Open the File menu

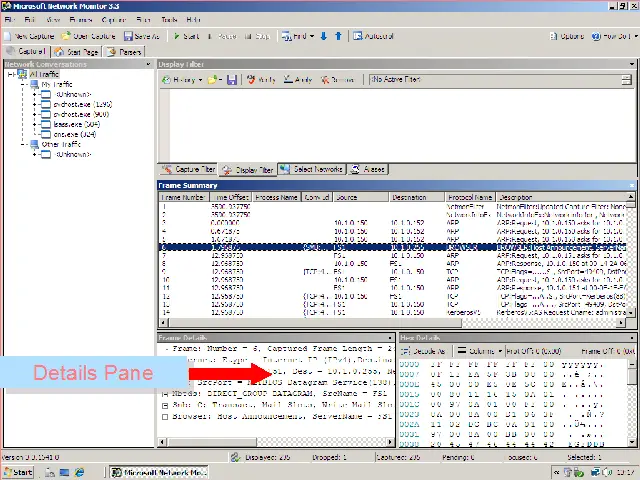[x=10, y=20]
